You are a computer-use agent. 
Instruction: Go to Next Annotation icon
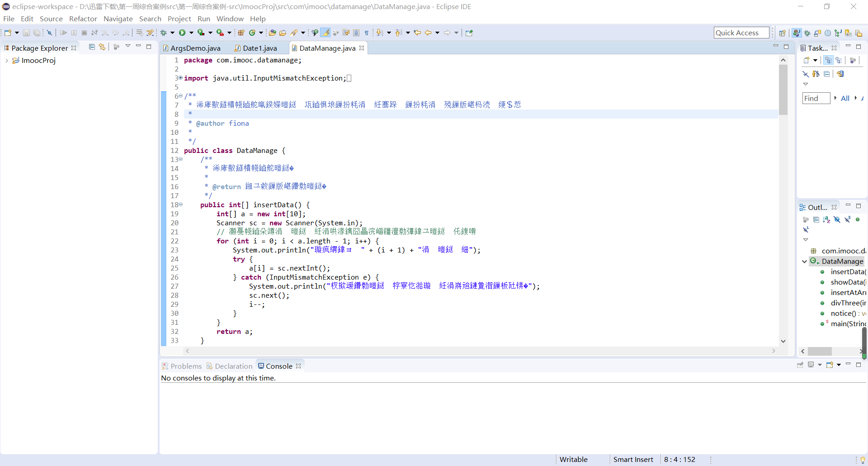point(380,33)
